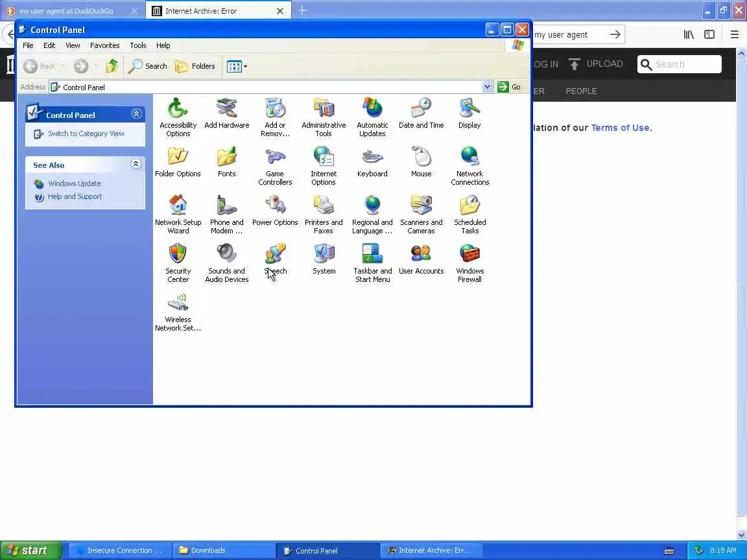Click Help and Support link
The width and height of the screenshot is (747, 560).
(75, 196)
